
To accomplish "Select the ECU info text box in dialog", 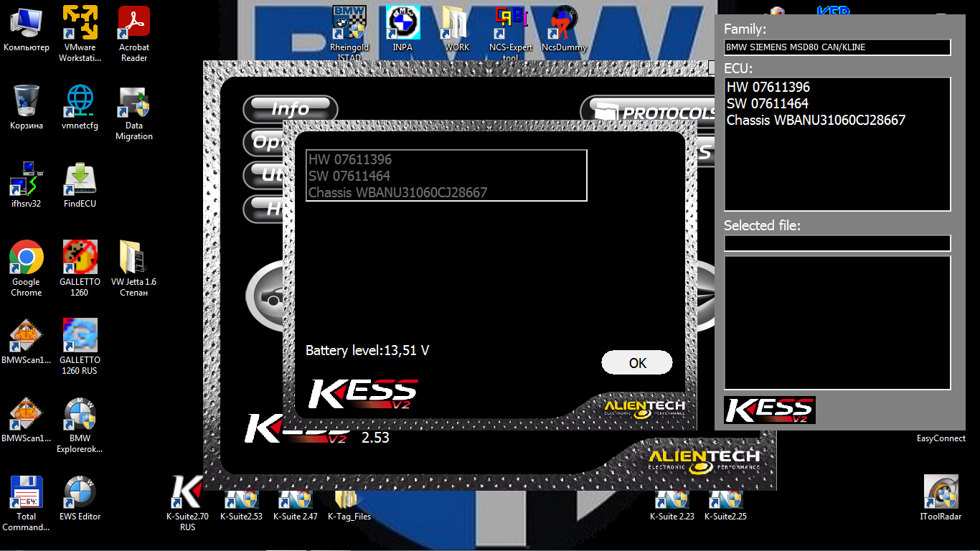I will click(x=446, y=176).
